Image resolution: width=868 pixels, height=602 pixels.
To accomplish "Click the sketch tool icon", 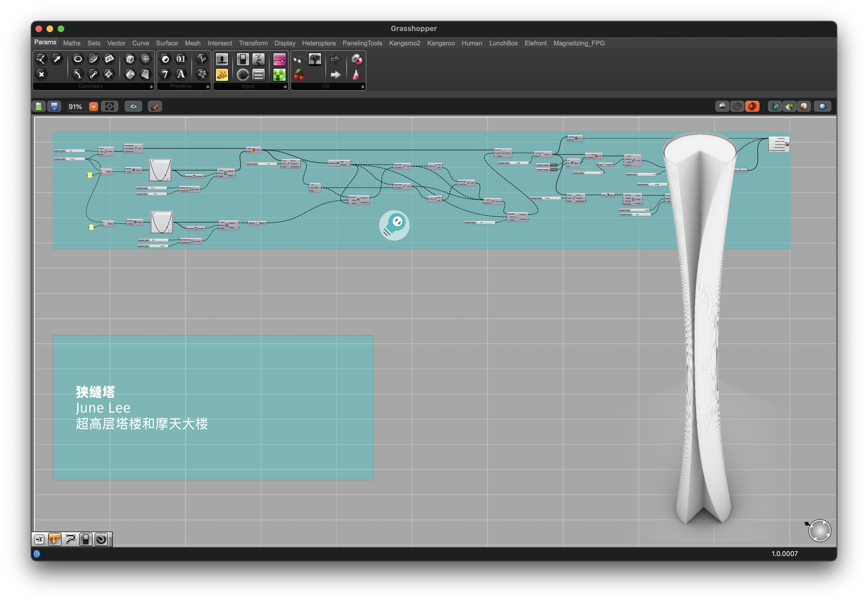I will (x=155, y=107).
